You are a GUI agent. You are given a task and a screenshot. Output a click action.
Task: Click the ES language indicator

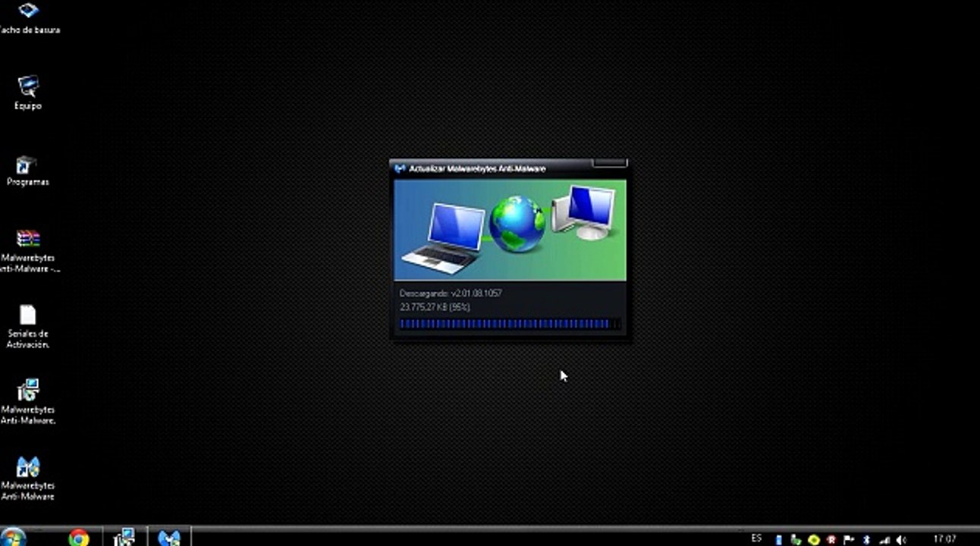point(756,538)
